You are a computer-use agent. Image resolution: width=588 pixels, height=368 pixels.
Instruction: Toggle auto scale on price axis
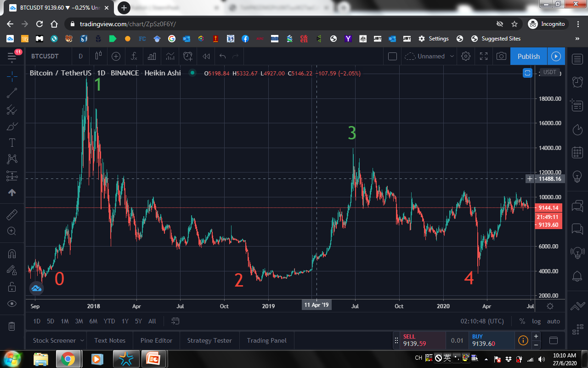click(554, 321)
